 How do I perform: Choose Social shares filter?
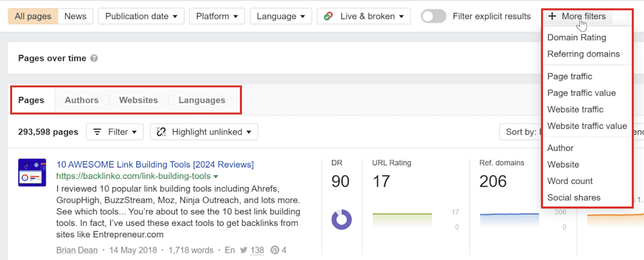point(574,197)
